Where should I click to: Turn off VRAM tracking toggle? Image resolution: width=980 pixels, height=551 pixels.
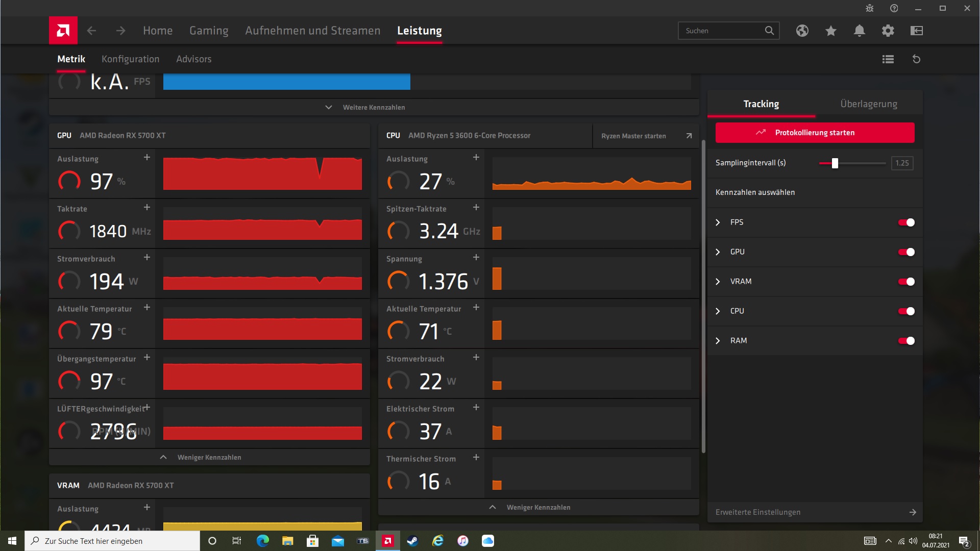(x=906, y=282)
